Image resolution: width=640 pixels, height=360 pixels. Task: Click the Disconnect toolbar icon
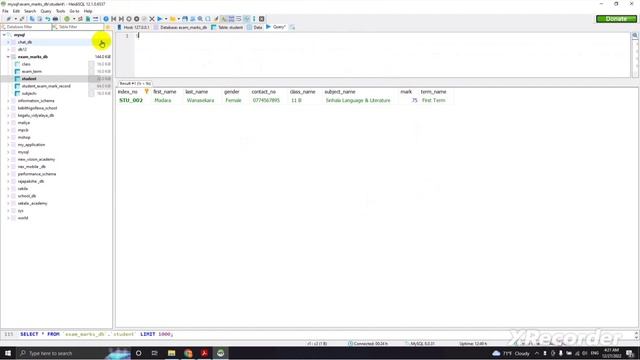[22, 19]
